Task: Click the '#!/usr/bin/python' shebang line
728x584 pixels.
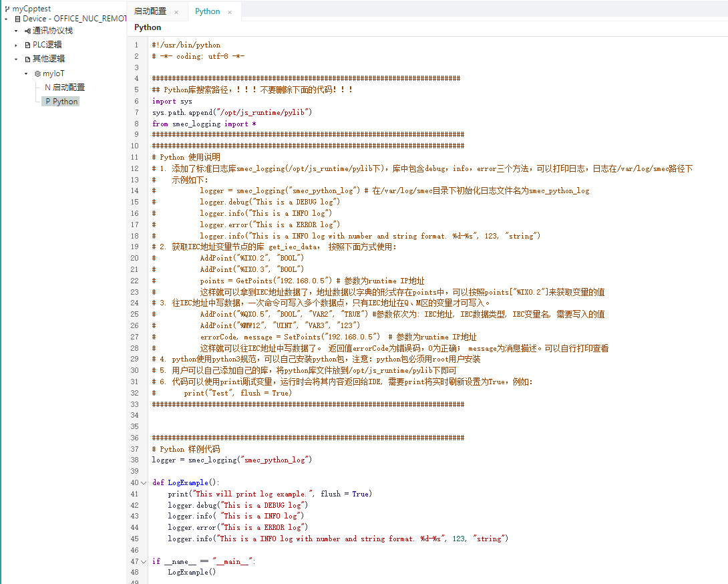Action: point(186,45)
